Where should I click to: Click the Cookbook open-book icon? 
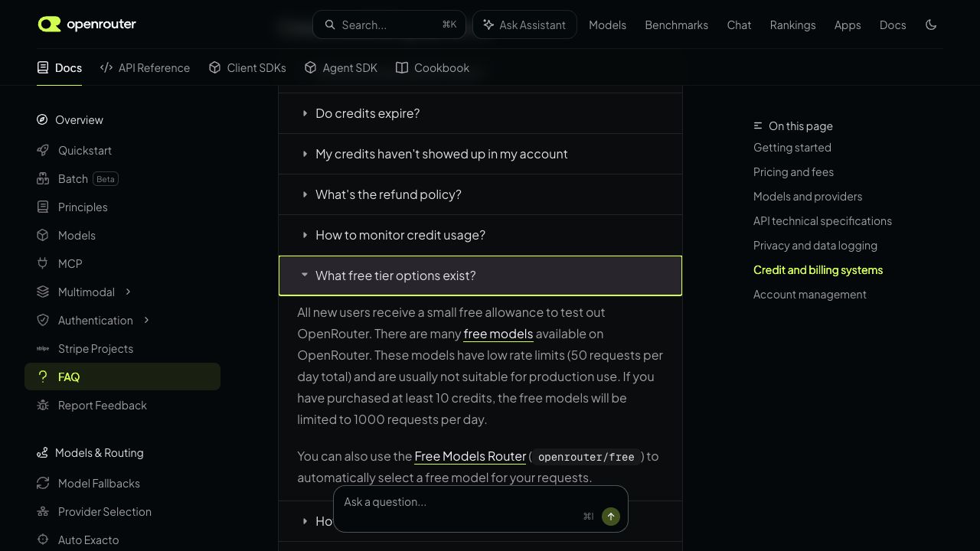pos(402,68)
